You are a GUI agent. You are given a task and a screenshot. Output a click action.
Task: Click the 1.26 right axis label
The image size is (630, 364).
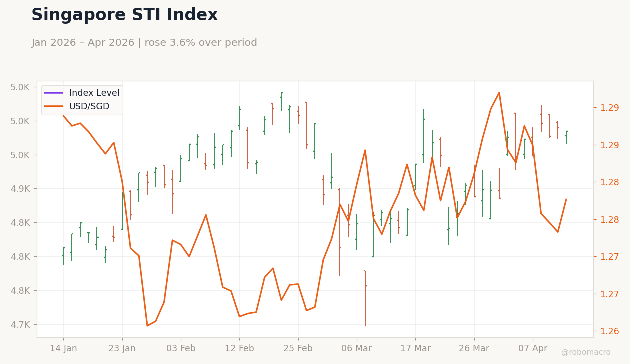[x=609, y=331]
